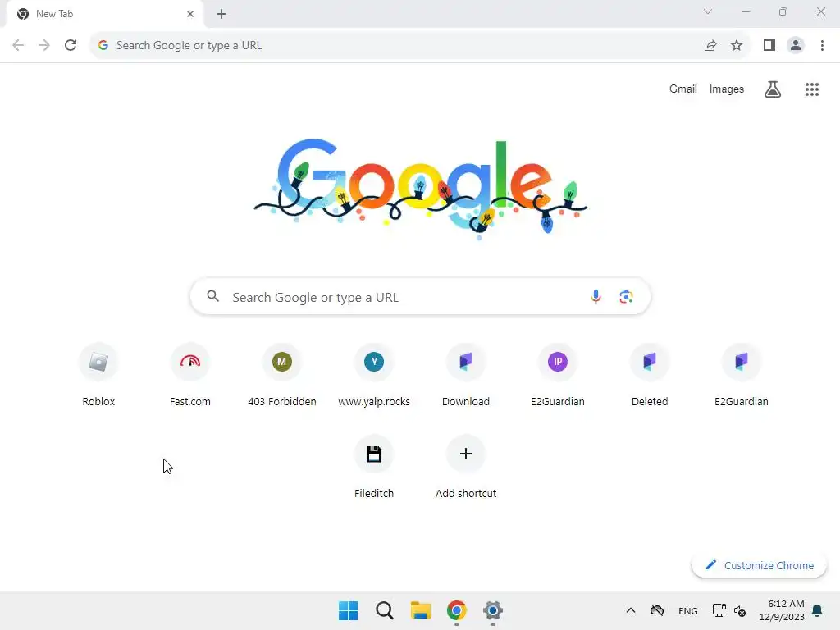Image resolution: width=840 pixels, height=630 pixels.
Task: Open Chrome three-dot menu
Action: (x=822, y=46)
